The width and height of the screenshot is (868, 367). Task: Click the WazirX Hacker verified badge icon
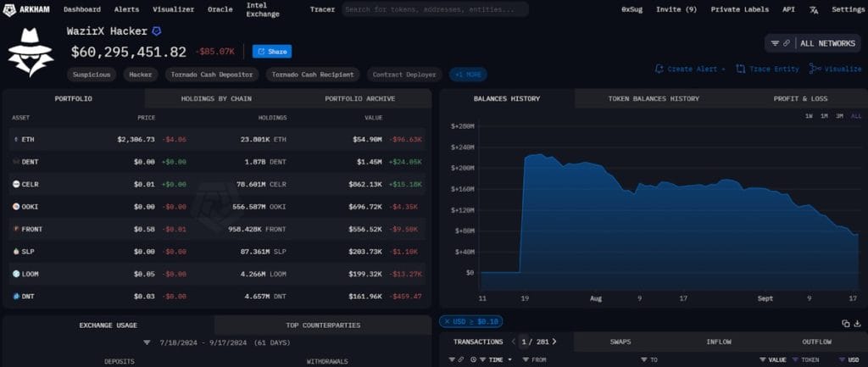pos(156,31)
